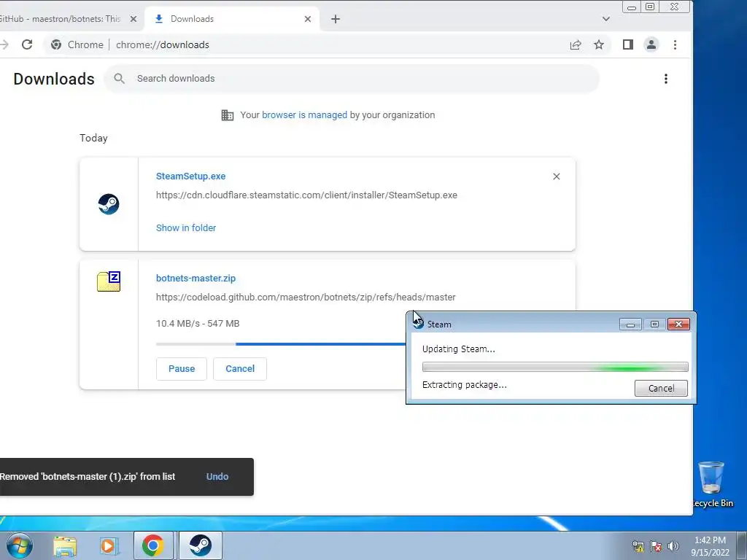Open the Downloads page three-dot menu

[x=666, y=79]
